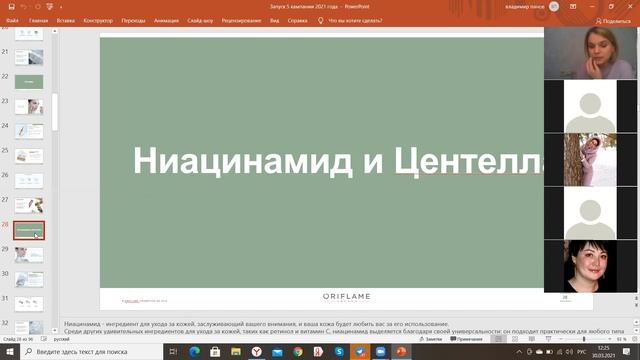Viewport: 640px width, 360px height.
Task: Open the Слайд-шоу ribbon tab
Action: (200, 20)
